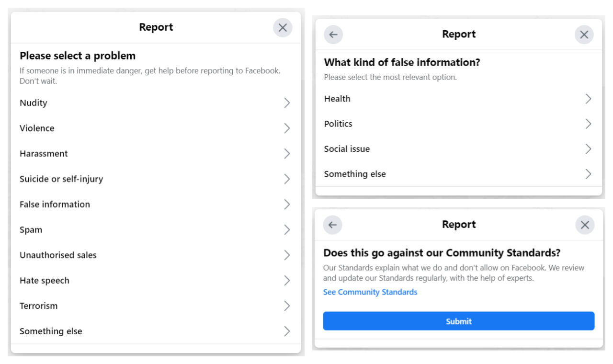
Task: Choose 'Suicide or self-injury' option
Action: click(61, 179)
